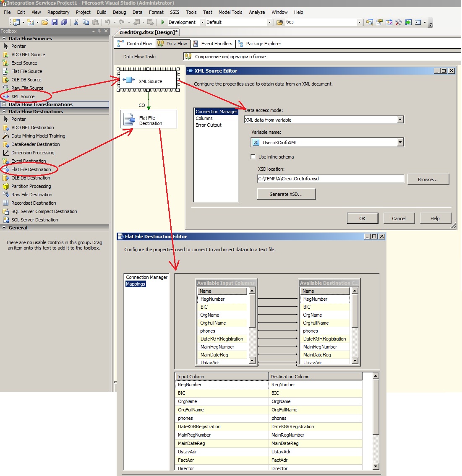Open the Toolbox via hammer-and-wrench icon
Image resolution: width=462 pixels, height=476 pixels.
click(399, 22)
